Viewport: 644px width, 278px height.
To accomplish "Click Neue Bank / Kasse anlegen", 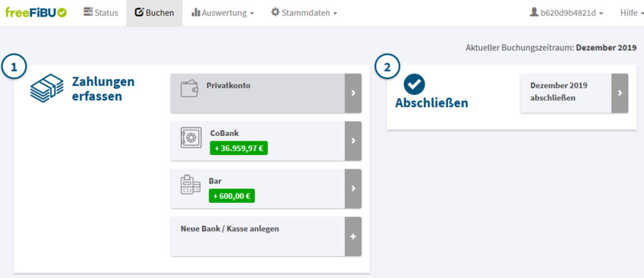I will coord(229,229).
